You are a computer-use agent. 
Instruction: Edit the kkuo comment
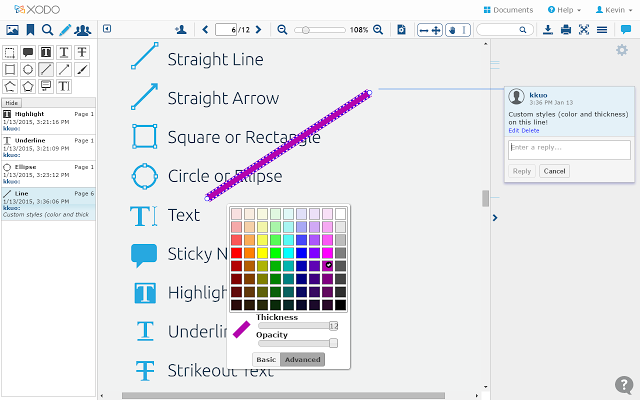click(513, 131)
